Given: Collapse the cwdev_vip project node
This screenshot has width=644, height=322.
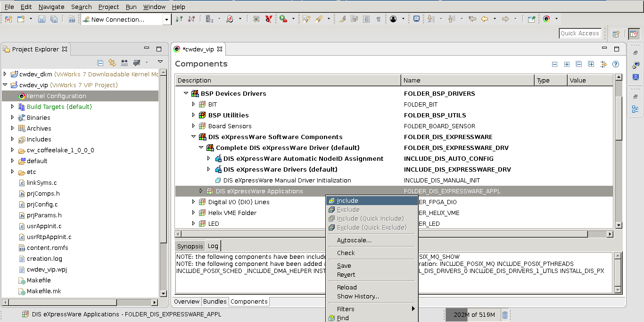Looking at the screenshot, I should (x=5, y=85).
